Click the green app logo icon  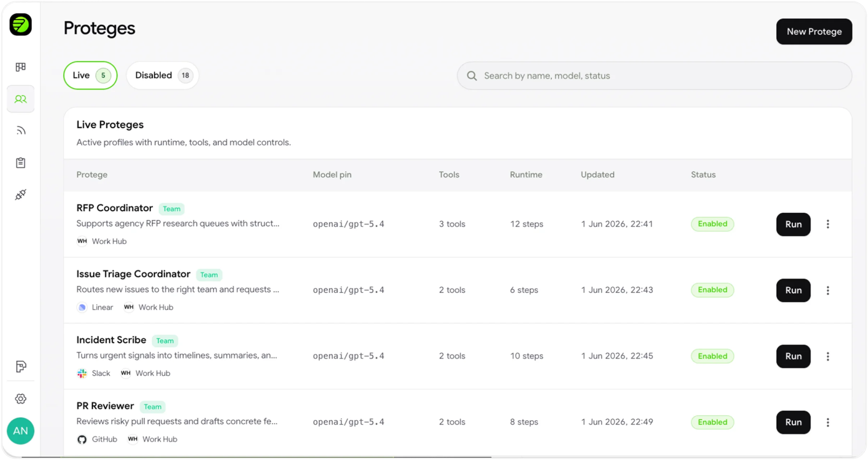pos(20,25)
